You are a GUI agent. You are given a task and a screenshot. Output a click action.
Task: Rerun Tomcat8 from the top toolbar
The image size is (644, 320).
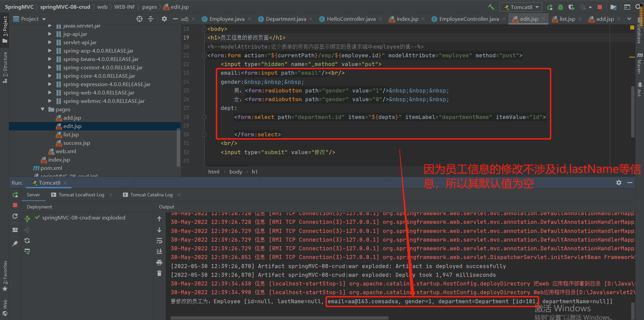pyautogui.click(x=550, y=7)
